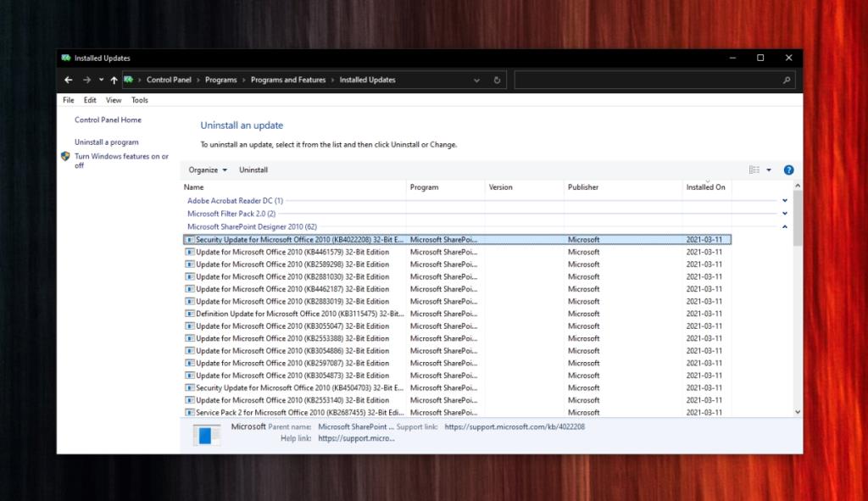Click the Installed Updates icon in address bar
Screen dimensions: 868x501
[127, 80]
